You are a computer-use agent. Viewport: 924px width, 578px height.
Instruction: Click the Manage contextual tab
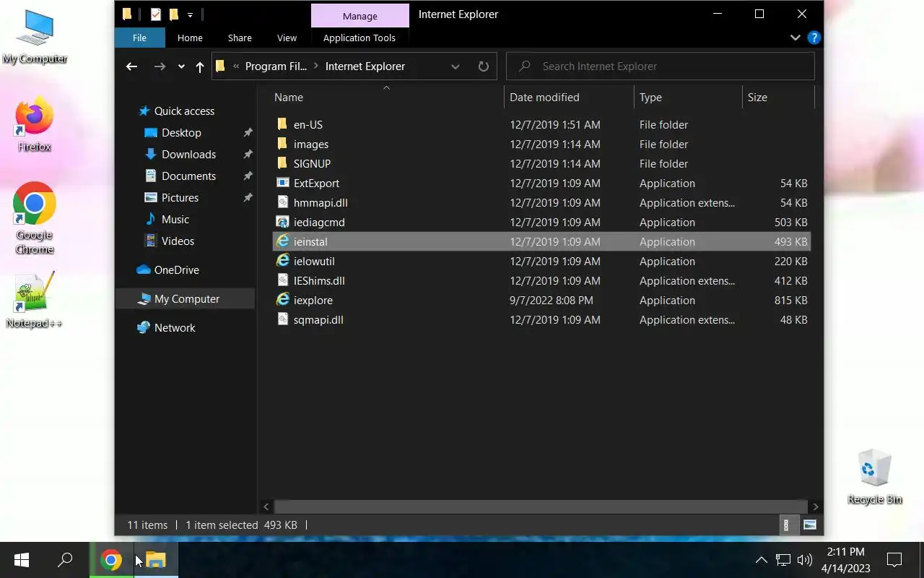[x=359, y=16]
